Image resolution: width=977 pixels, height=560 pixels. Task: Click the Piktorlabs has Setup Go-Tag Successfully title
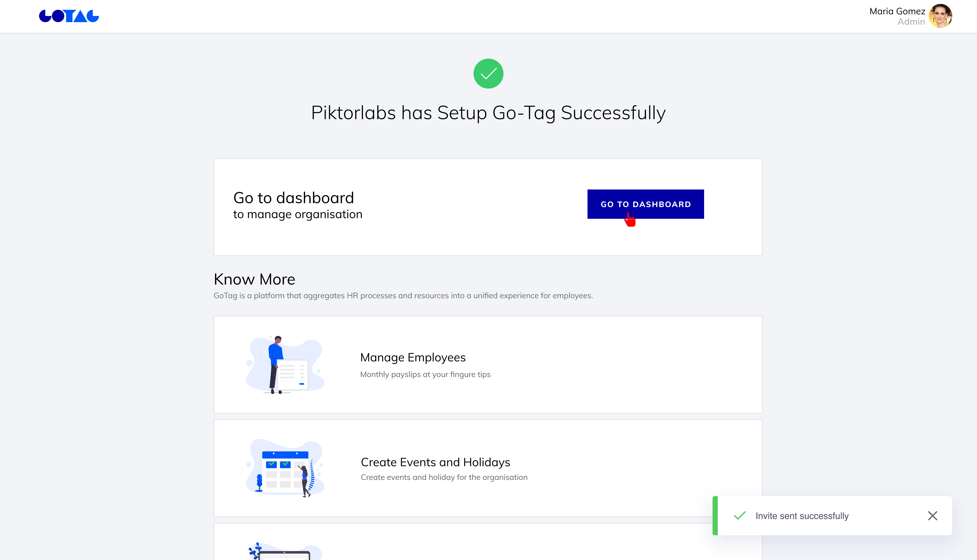[488, 113]
